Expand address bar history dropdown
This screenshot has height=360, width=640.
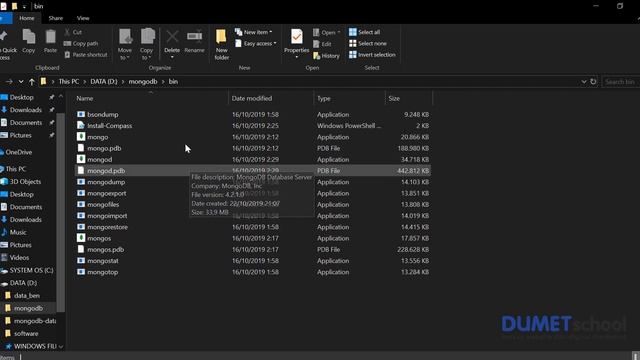[584, 82]
